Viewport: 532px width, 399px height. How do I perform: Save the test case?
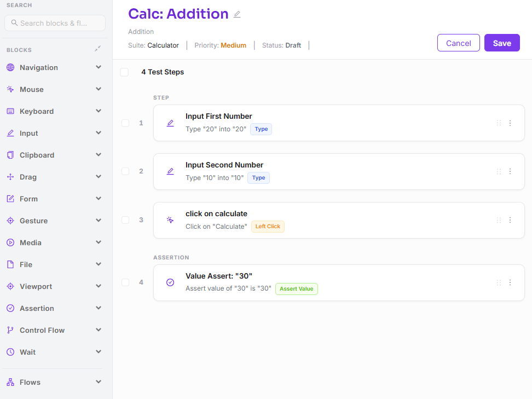(x=502, y=43)
